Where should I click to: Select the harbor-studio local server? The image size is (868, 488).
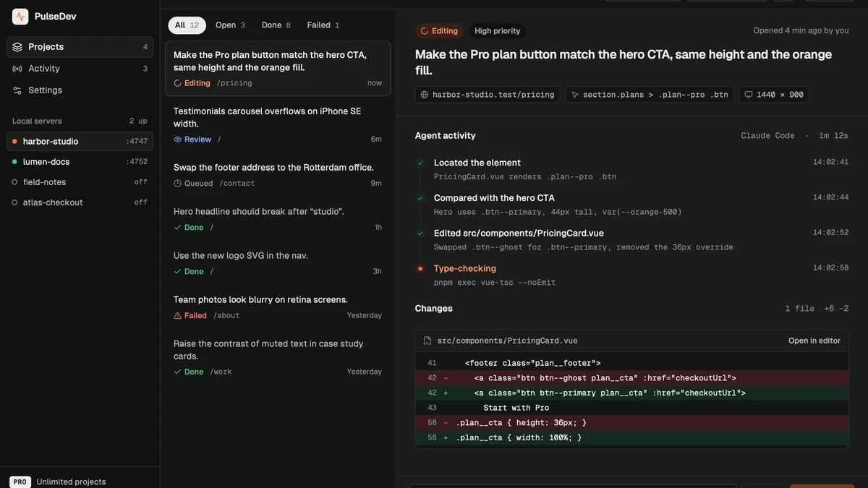tap(80, 142)
